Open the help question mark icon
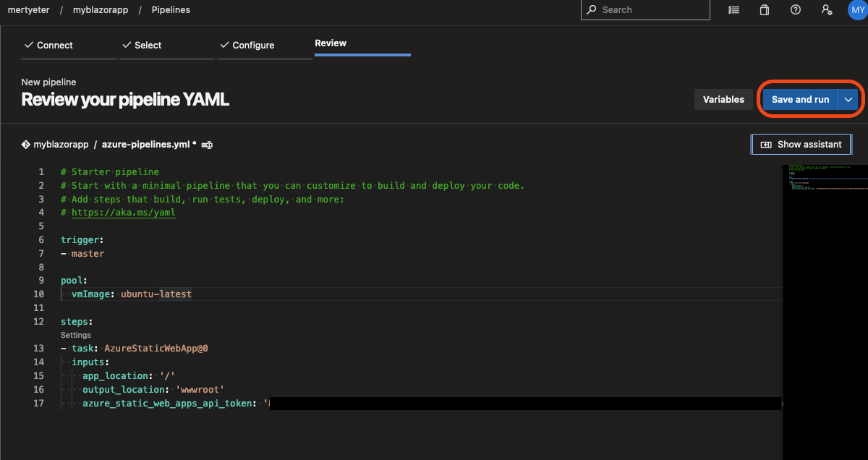The width and height of the screenshot is (868, 460). pos(796,10)
